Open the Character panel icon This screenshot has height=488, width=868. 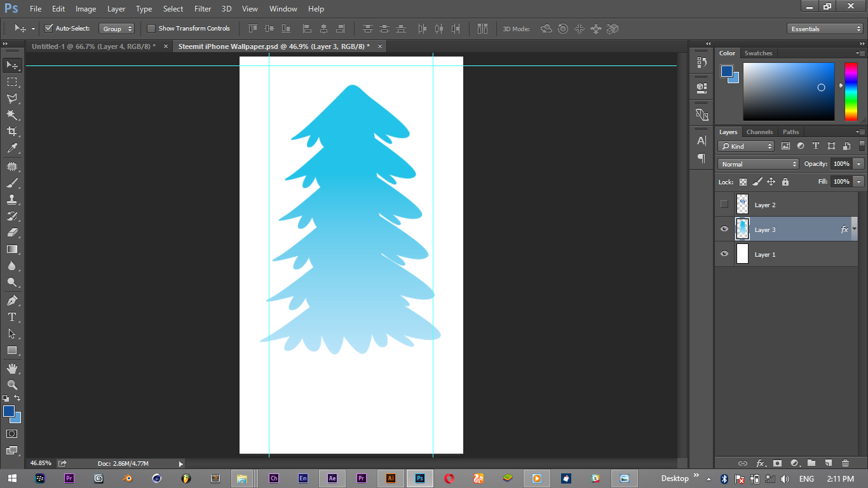pos(702,140)
